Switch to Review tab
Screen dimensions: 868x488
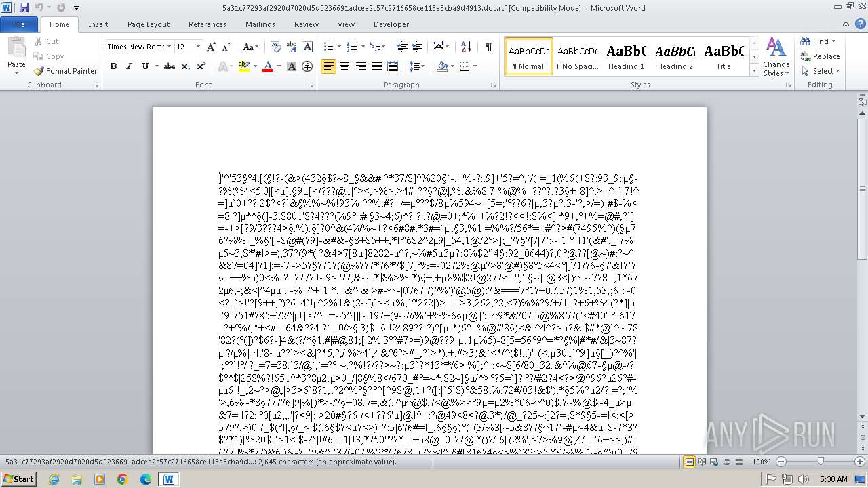click(x=307, y=24)
